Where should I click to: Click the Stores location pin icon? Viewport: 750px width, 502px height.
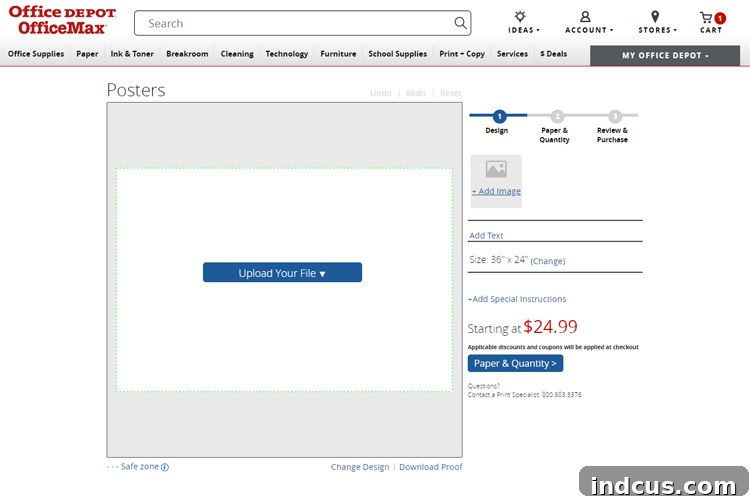[655, 17]
